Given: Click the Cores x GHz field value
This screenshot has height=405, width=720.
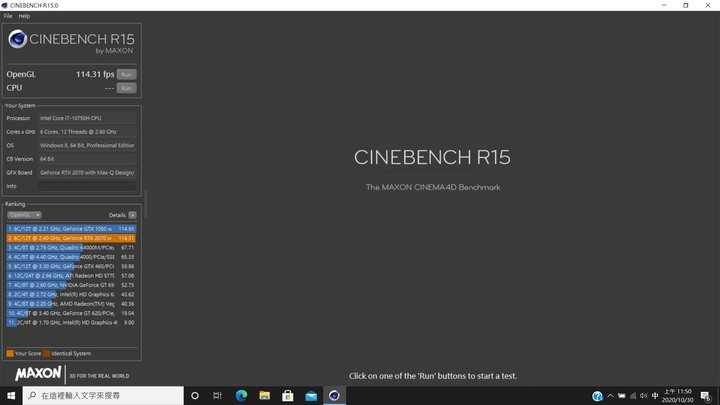Looking at the screenshot, I should pyautogui.click(x=87, y=132).
